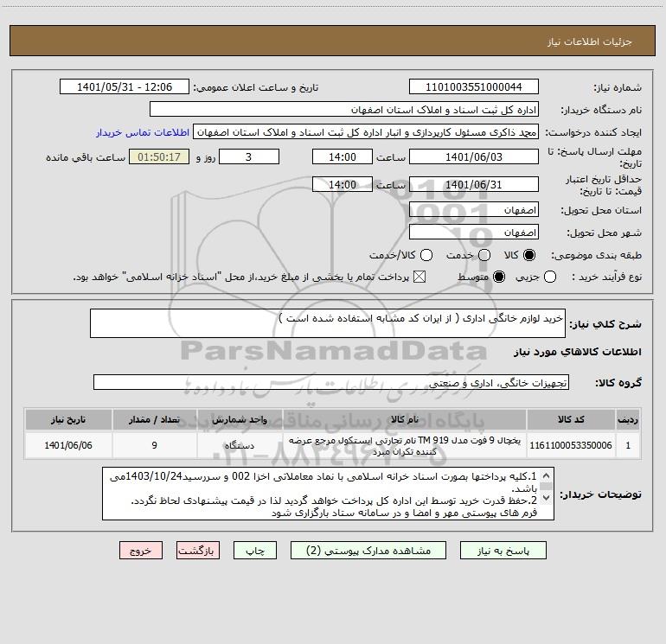Click the need date cell 1401/06/06
Image resolution: width=666 pixels, height=644 pixels.
pyautogui.click(x=68, y=445)
